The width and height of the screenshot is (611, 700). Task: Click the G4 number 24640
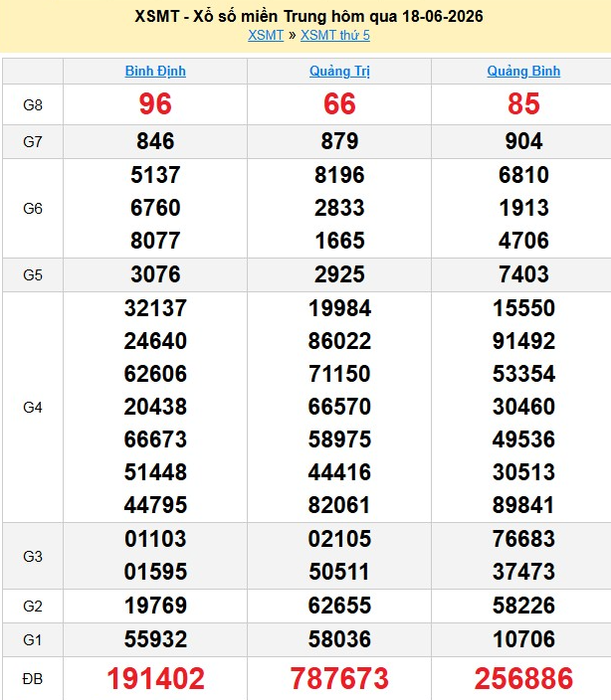point(155,341)
